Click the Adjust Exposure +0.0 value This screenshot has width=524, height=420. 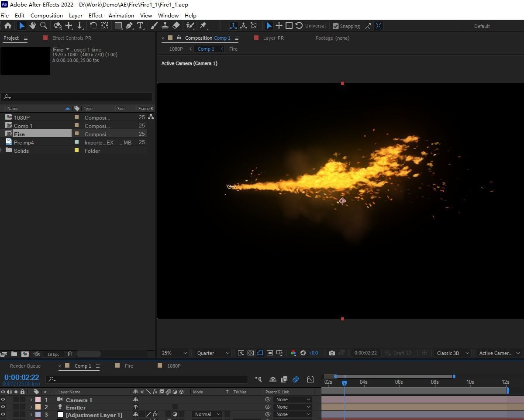coord(313,353)
